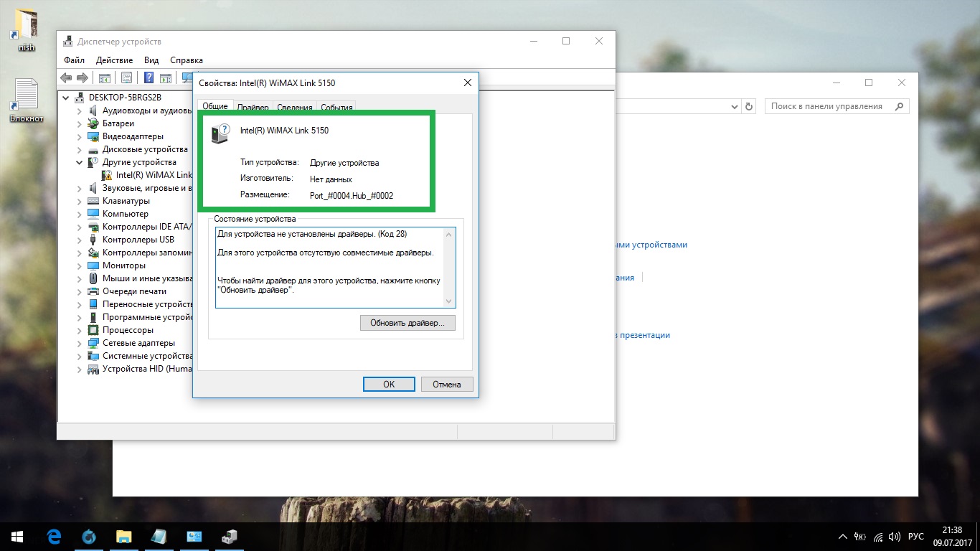980x551 pixels.
Task: Launch Microsoft Edge from the taskbar
Action: pyautogui.click(x=54, y=536)
